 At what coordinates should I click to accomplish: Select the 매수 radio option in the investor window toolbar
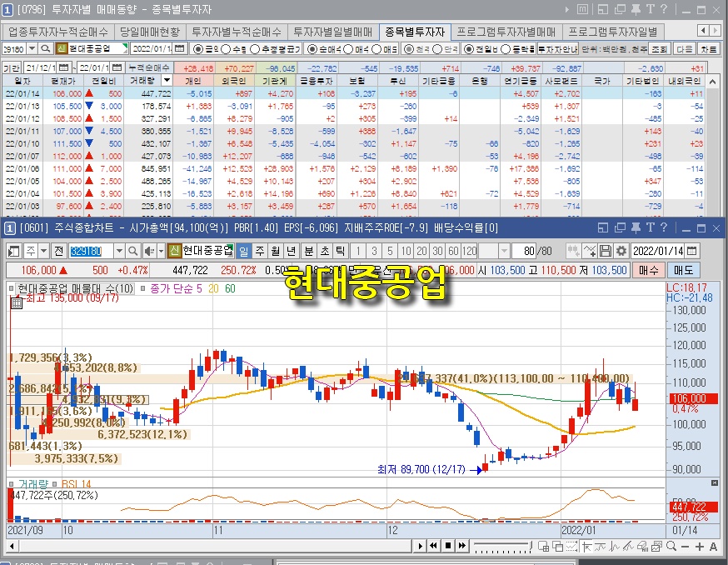[348, 49]
